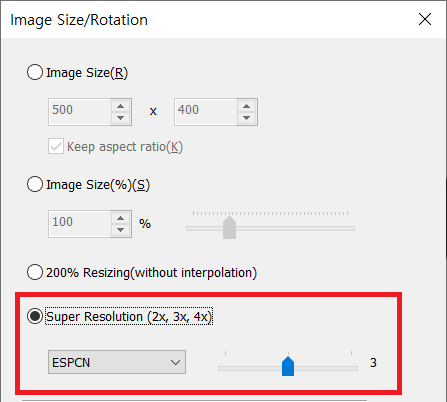
Task: Toggle Keep aspect ratio checkbox
Action: (56, 146)
